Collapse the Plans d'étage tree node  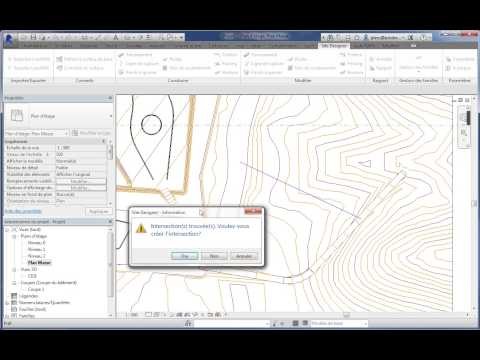click(x=14, y=236)
